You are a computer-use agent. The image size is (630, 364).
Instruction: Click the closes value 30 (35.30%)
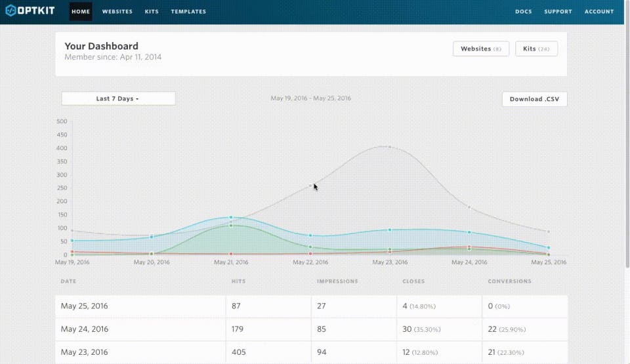[x=421, y=329]
